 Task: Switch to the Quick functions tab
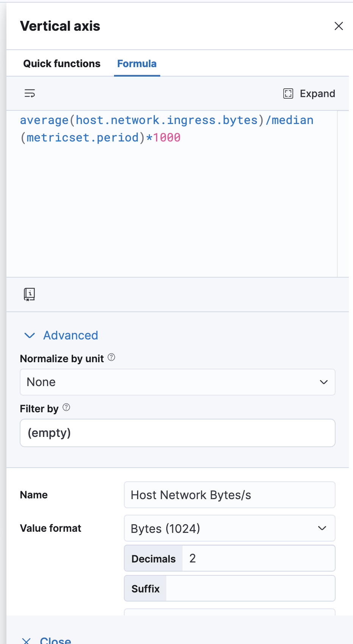(x=62, y=64)
